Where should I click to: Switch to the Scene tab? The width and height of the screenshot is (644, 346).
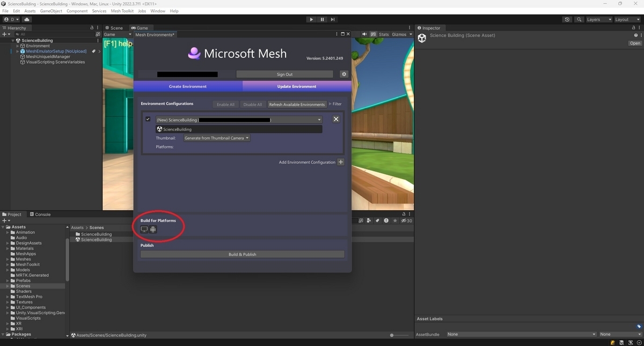coord(114,28)
